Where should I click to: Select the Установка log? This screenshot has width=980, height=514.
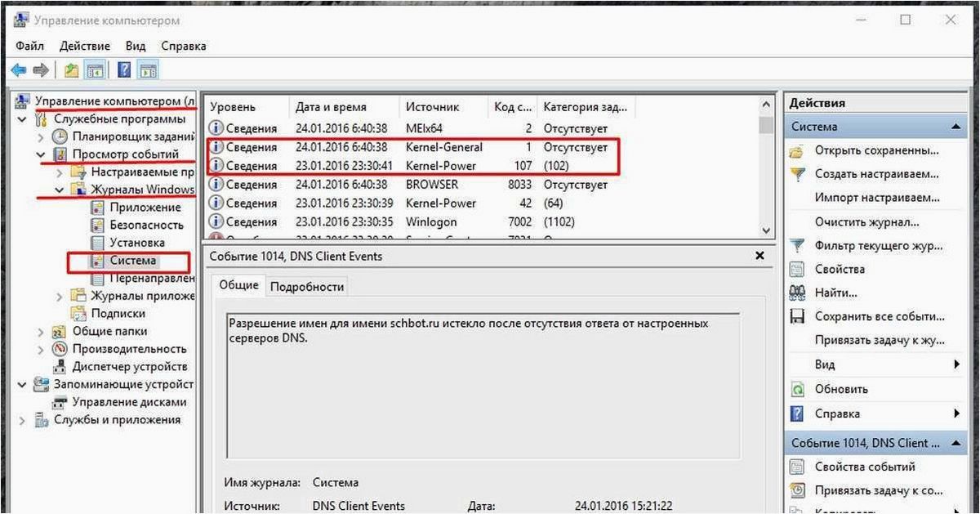[x=137, y=243]
